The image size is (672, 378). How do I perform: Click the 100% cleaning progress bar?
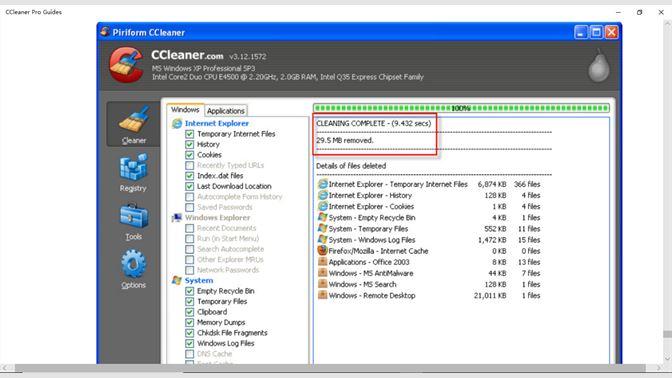click(461, 108)
